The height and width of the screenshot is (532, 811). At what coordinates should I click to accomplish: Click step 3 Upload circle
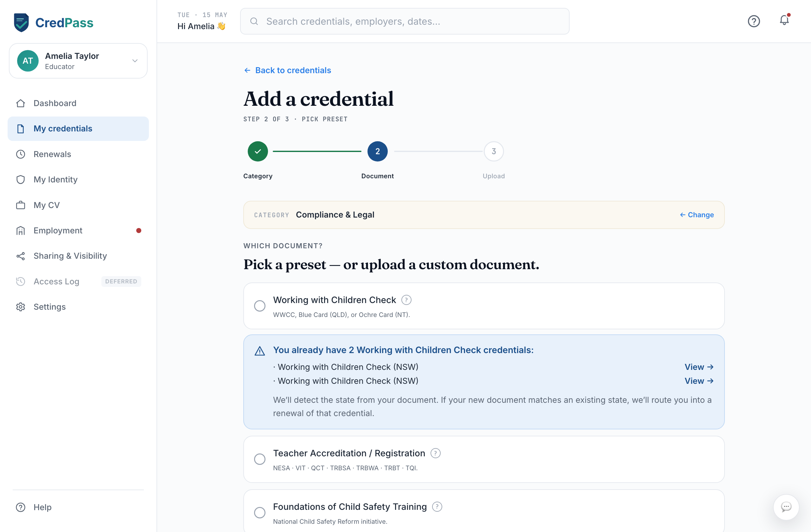494,151
